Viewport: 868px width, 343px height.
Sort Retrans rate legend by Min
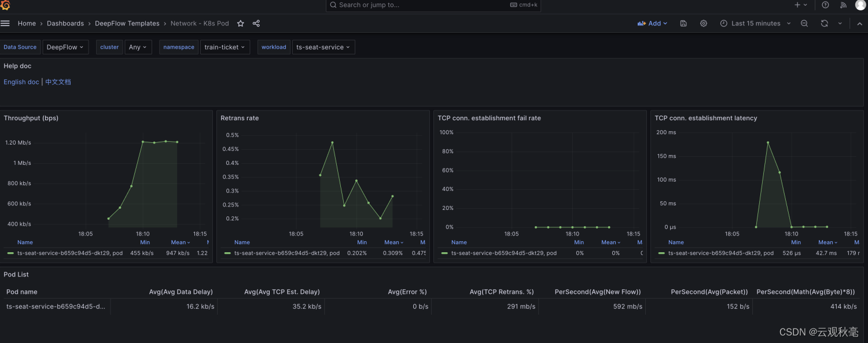pos(362,242)
